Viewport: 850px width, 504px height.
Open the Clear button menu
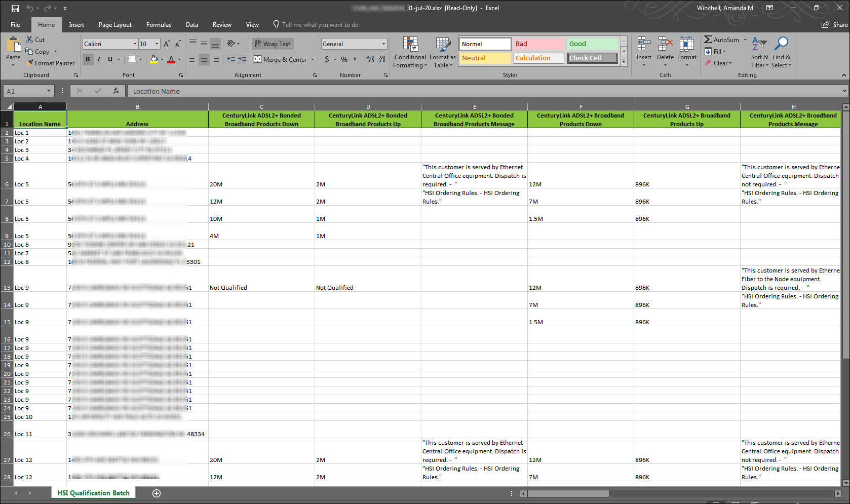[x=718, y=63]
